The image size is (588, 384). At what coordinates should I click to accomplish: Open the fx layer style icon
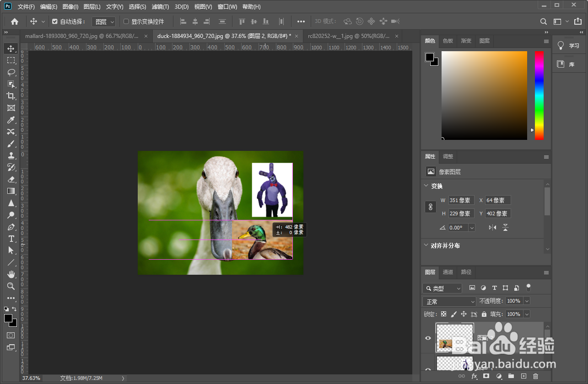(x=475, y=376)
